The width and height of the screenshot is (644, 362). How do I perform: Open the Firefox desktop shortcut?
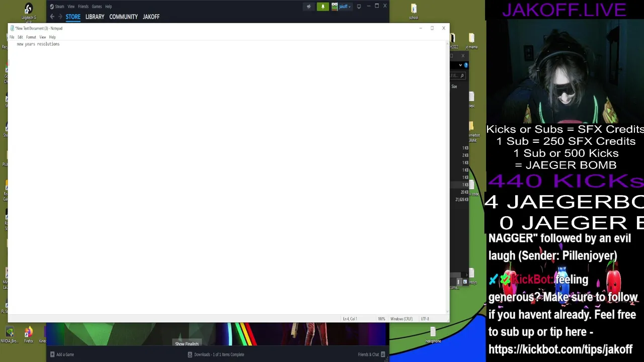(29, 335)
